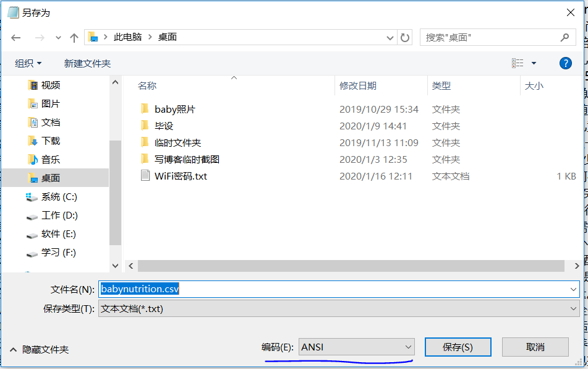Open the 组织 menu

click(x=28, y=63)
